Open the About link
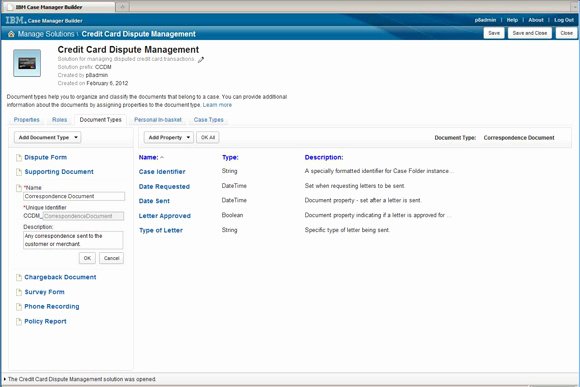The width and height of the screenshot is (580, 387). point(536,20)
